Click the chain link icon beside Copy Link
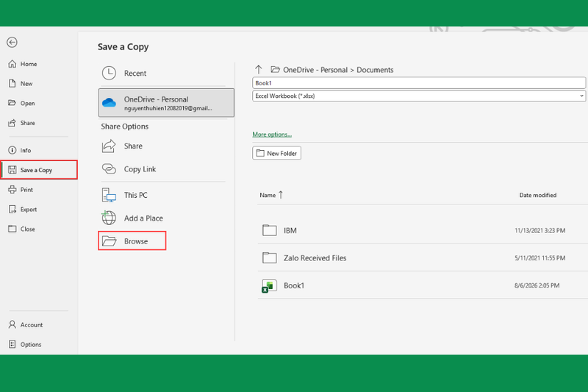Image resolution: width=588 pixels, height=392 pixels. [x=109, y=169]
